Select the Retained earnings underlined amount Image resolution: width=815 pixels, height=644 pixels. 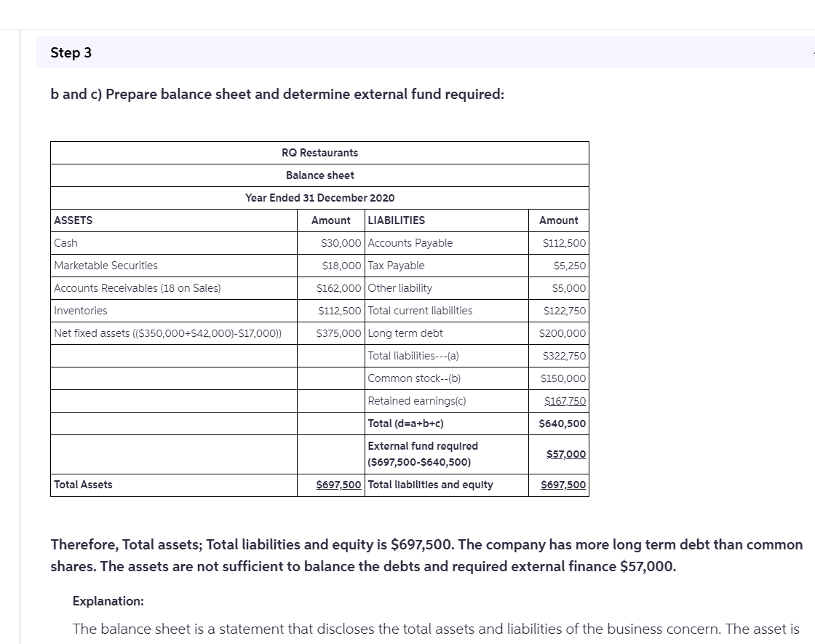[568, 400]
